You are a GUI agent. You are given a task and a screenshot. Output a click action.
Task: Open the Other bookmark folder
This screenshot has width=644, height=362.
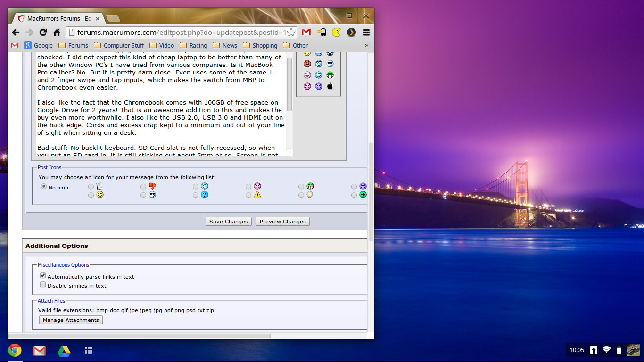point(296,45)
